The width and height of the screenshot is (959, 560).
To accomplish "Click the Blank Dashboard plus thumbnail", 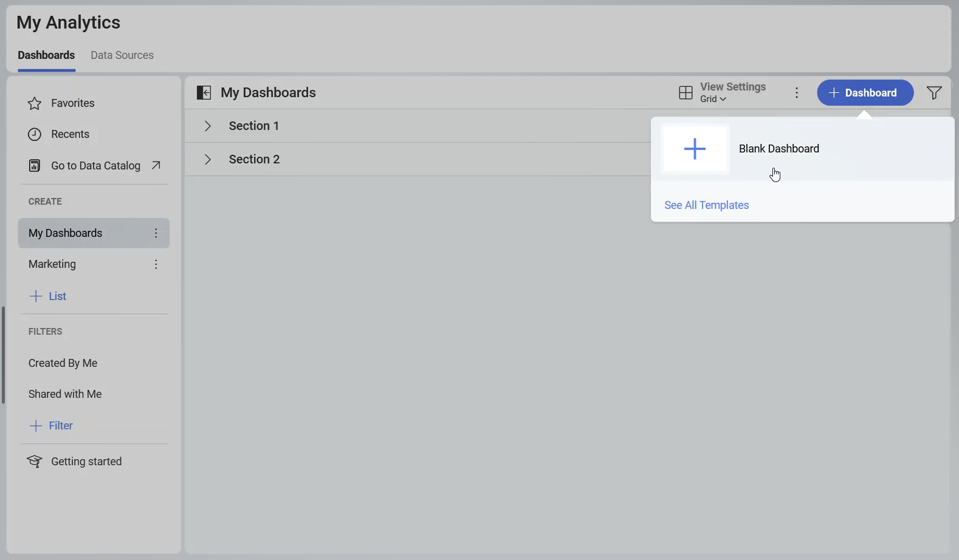I will click(x=695, y=149).
